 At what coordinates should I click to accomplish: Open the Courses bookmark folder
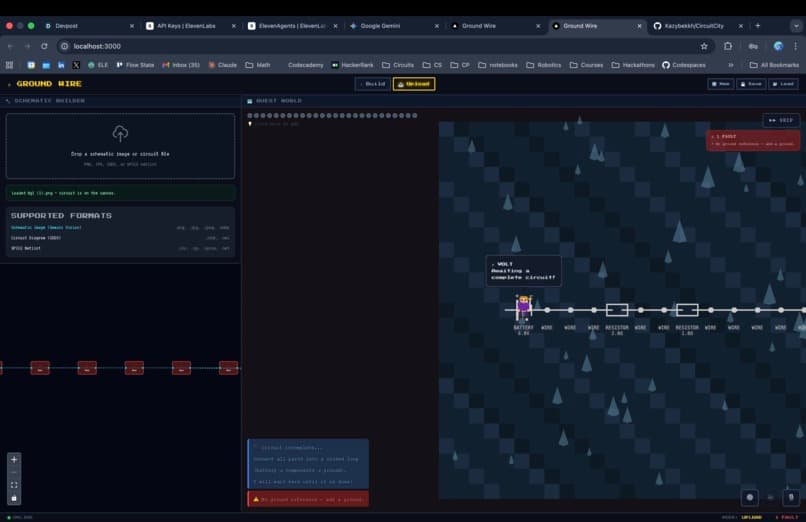pyautogui.click(x=587, y=65)
